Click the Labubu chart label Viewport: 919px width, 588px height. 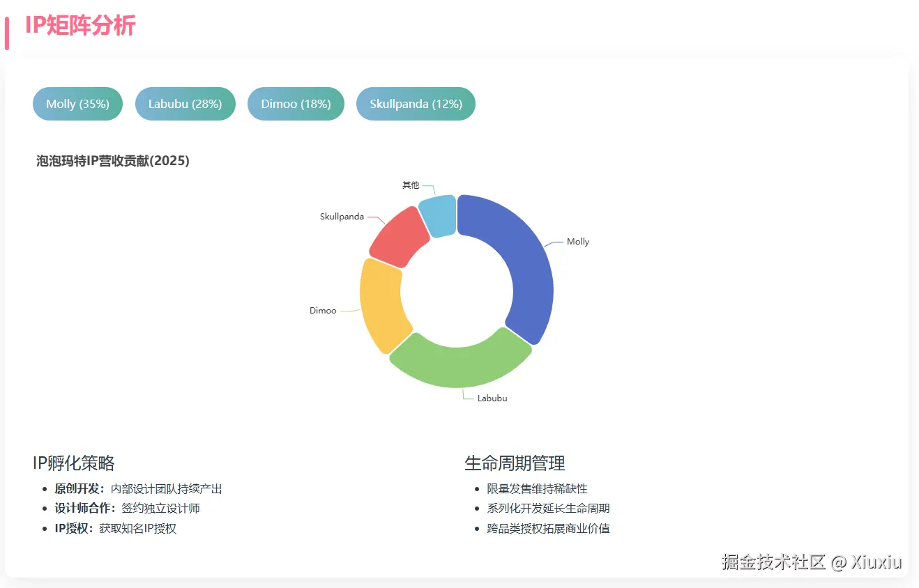click(x=492, y=399)
